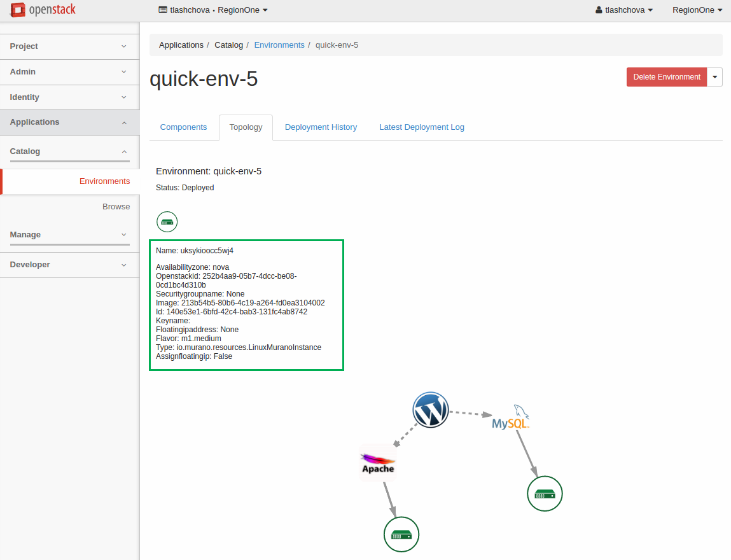Screen dimensions: 731x560
Task: Go to Browse in the sidebar
Action: pyautogui.click(x=116, y=207)
